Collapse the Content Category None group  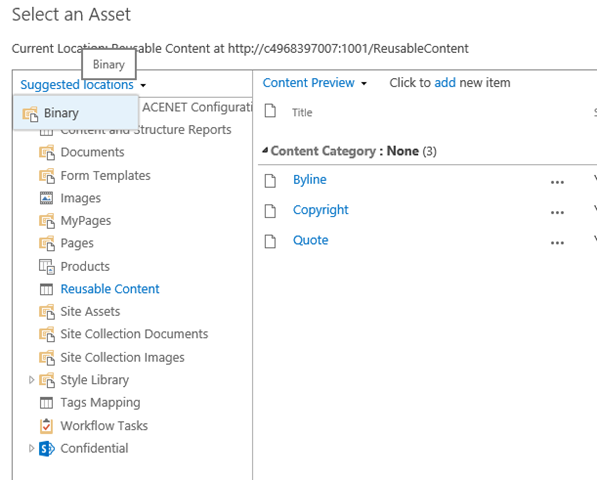pos(265,150)
